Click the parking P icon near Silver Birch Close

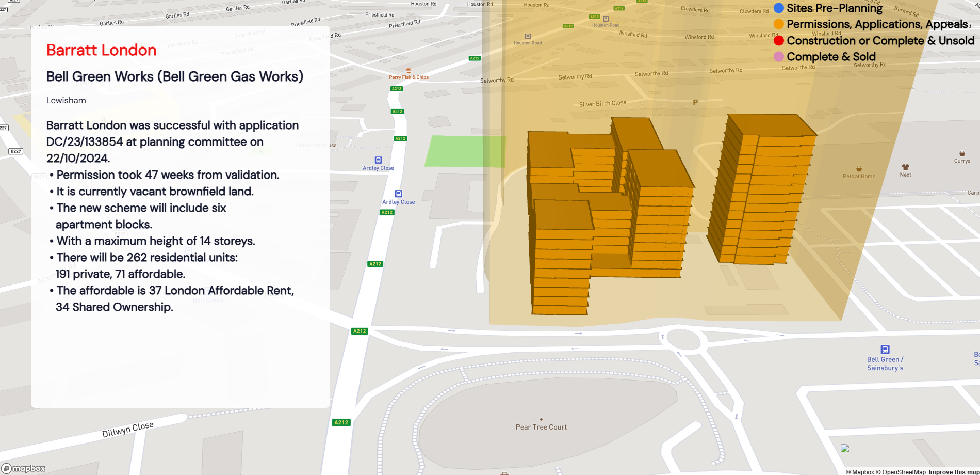pyautogui.click(x=695, y=102)
